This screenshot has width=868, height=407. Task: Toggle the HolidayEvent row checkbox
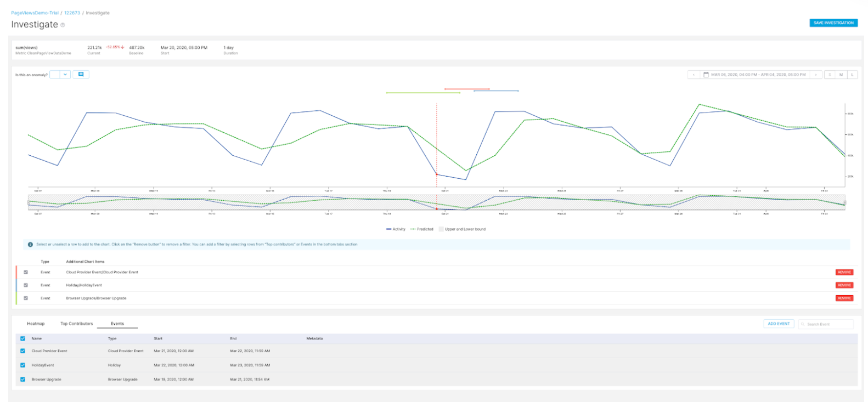coord(22,365)
